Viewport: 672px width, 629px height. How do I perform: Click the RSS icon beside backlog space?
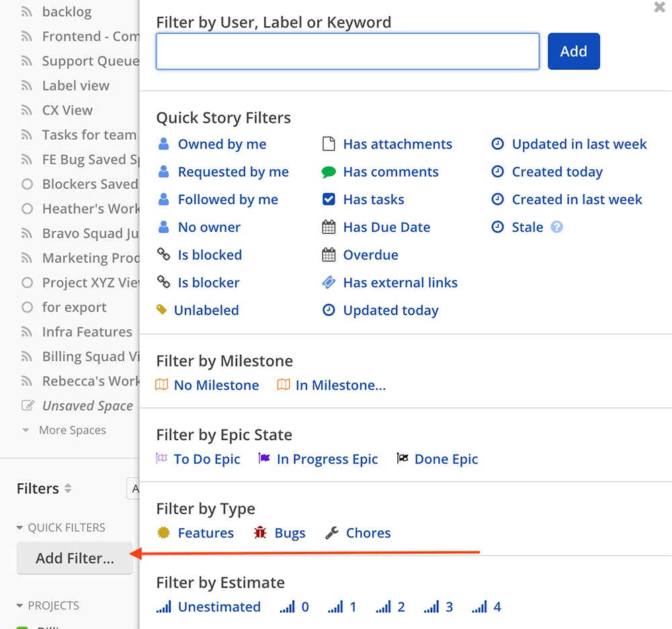[x=27, y=12]
